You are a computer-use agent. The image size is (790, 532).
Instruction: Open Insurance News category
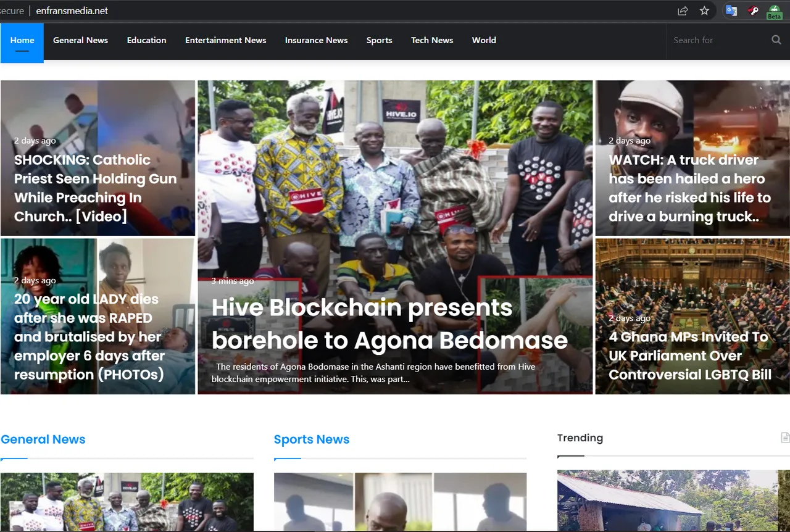coord(316,40)
